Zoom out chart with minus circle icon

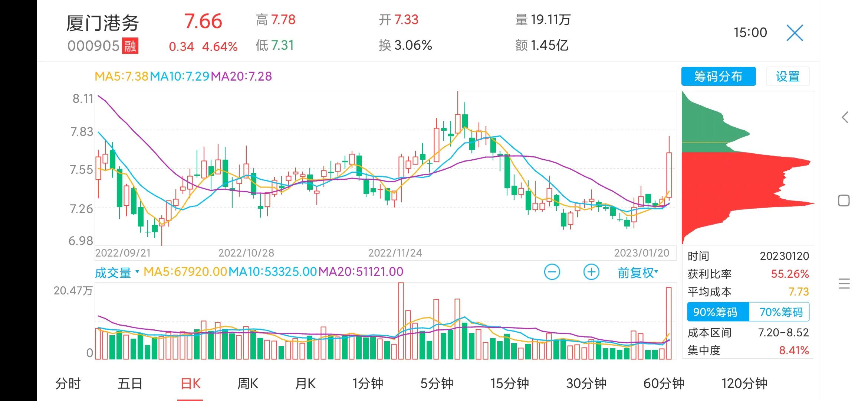point(552,272)
